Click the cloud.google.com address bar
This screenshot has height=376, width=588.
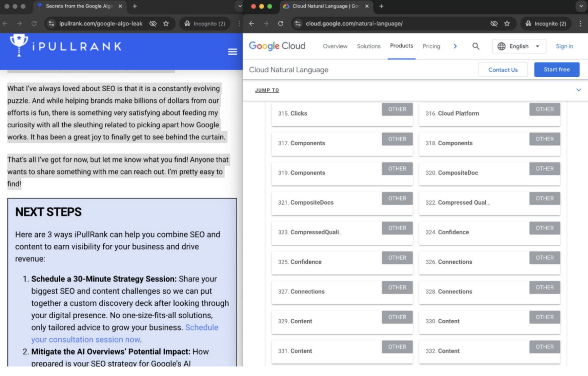(x=354, y=24)
